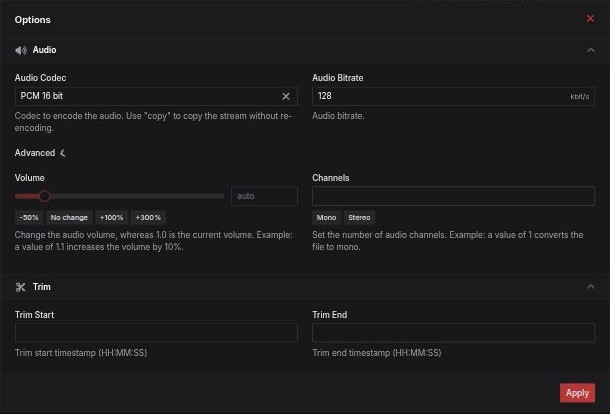The height and width of the screenshot is (414, 610).
Task: Click the Audio speaker icon
Action: (x=21, y=50)
